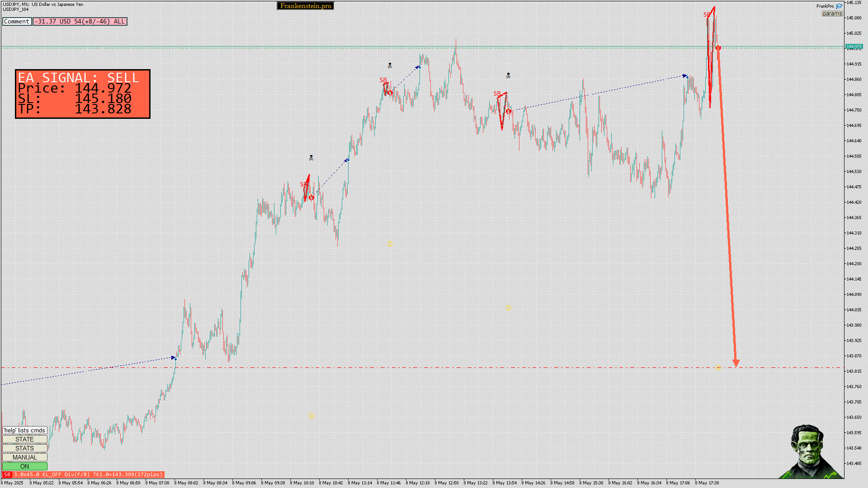This screenshot has width=868, height=488.
Task: Click the Comment button
Action: tap(17, 21)
